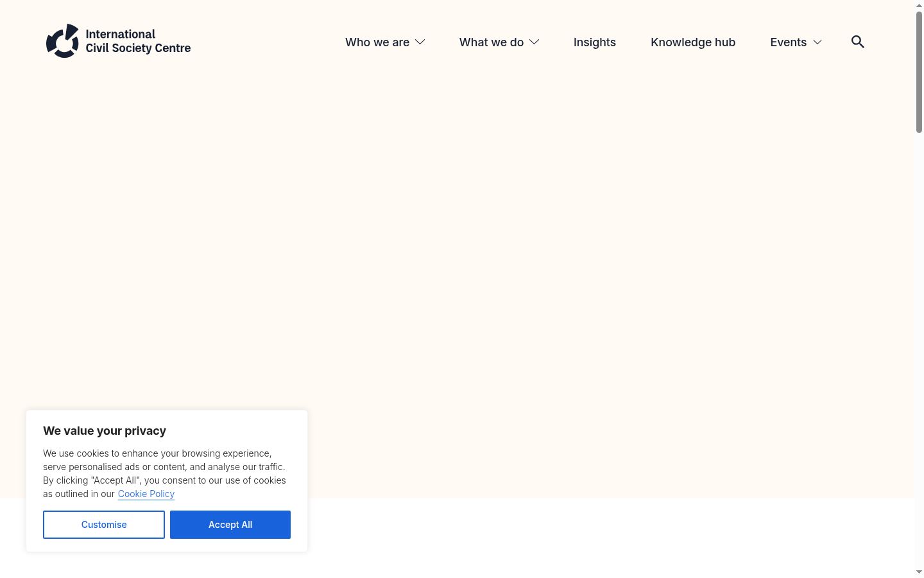Click the vertical scrollbar thumb

point(919,72)
